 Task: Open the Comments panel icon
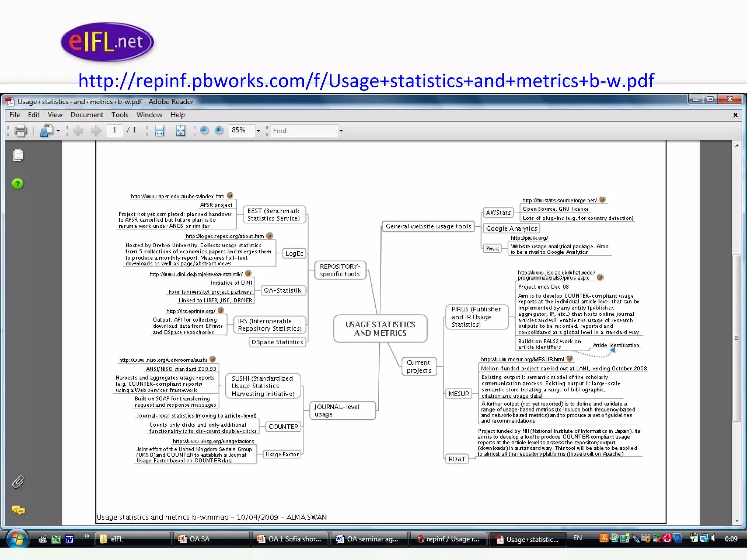click(x=18, y=510)
